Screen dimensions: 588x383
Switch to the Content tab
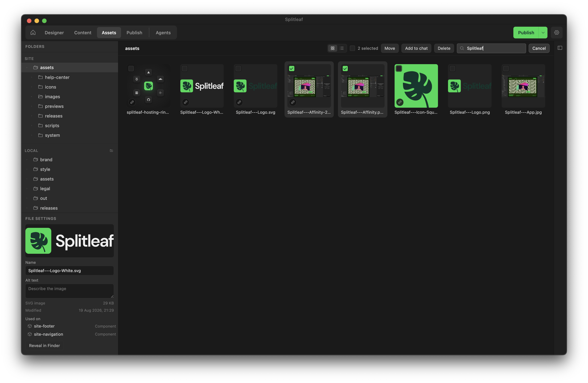pyautogui.click(x=83, y=33)
